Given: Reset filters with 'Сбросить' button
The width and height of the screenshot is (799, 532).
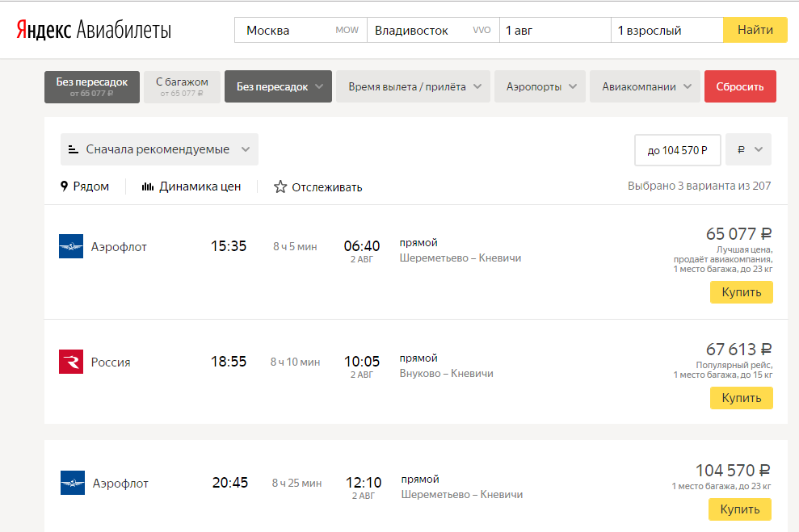Looking at the screenshot, I should click(x=739, y=87).
